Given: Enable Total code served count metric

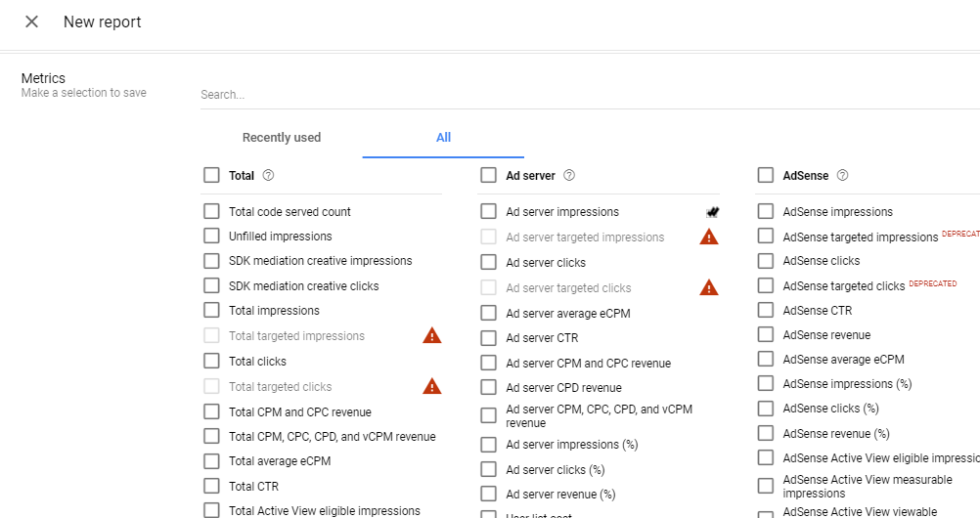Looking at the screenshot, I should [211, 212].
